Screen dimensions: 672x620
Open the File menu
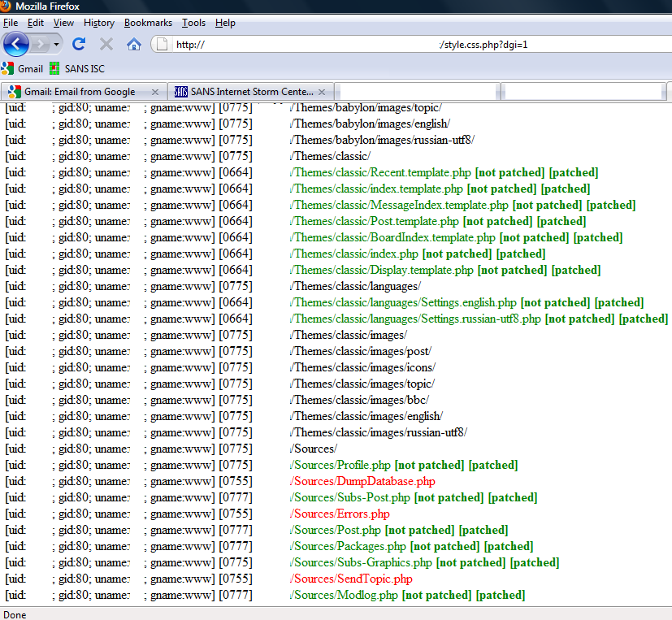tap(11, 23)
